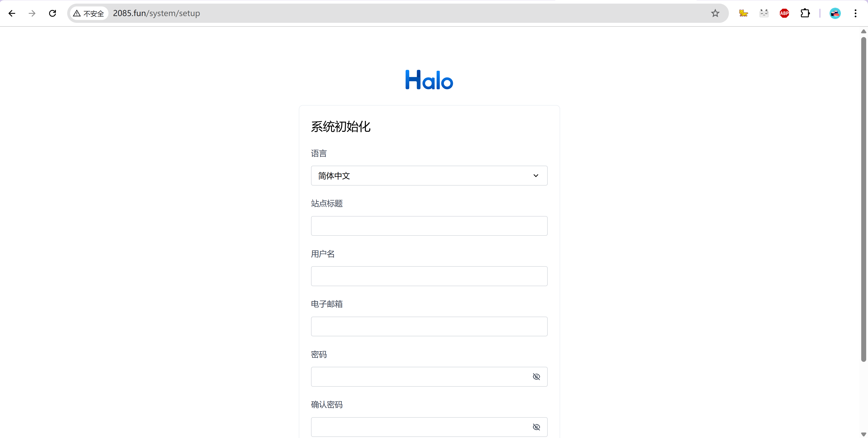Click the Halo logo
868x438 pixels.
(x=429, y=80)
